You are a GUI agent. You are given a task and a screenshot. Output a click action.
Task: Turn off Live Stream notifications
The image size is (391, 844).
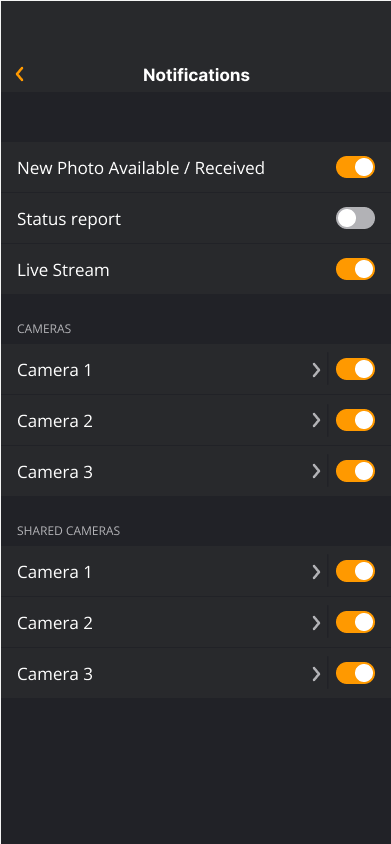point(355,269)
